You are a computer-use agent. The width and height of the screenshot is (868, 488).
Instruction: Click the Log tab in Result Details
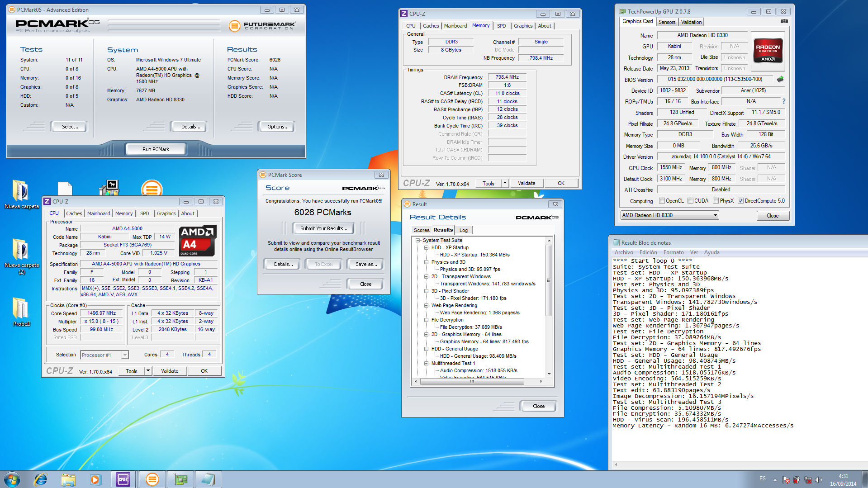point(463,230)
